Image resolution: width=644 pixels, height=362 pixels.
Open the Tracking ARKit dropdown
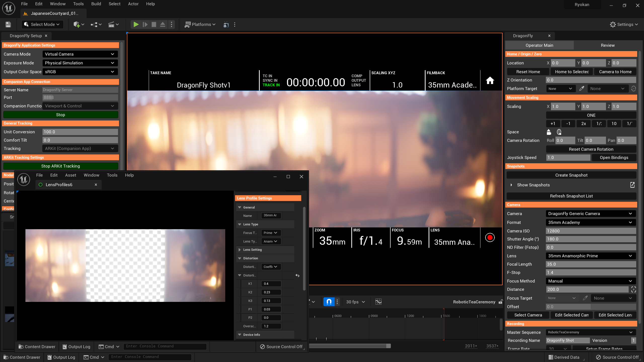coord(80,148)
